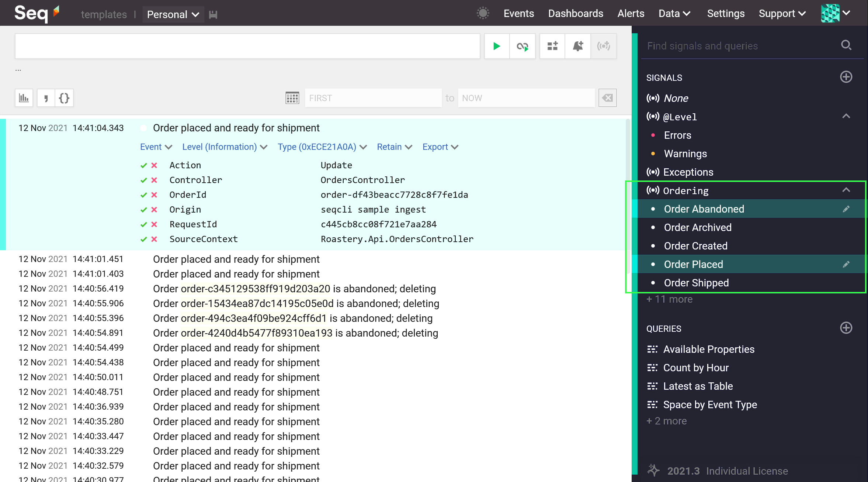Open the Alerts page

(631, 13)
